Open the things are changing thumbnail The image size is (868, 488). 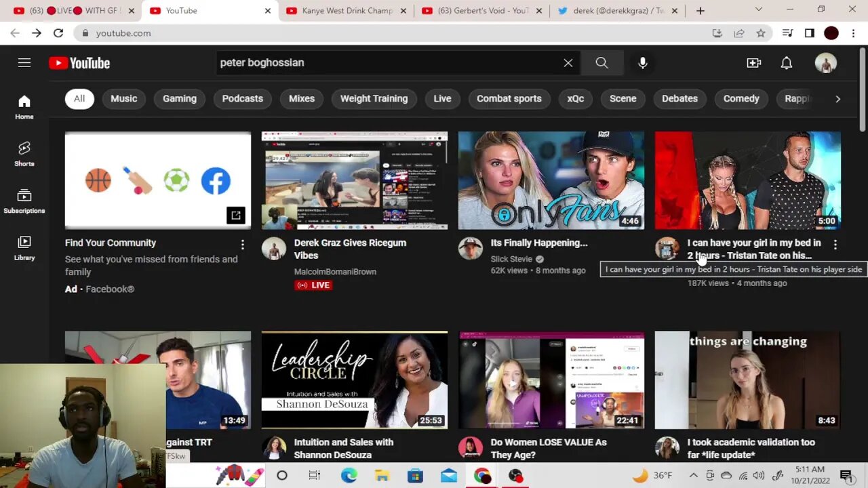click(748, 380)
